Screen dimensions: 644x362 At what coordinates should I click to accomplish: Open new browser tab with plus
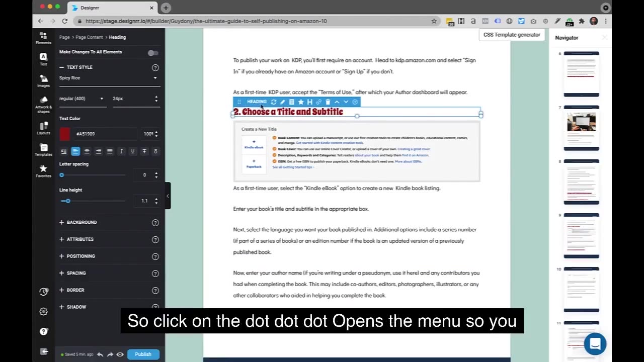tap(166, 8)
